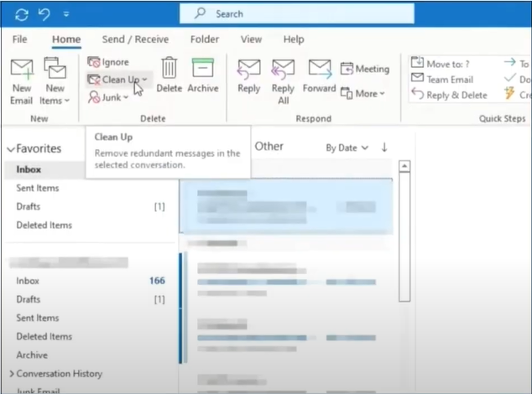Create a New Email
Viewport: 532px width, 394px height.
click(x=22, y=81)
